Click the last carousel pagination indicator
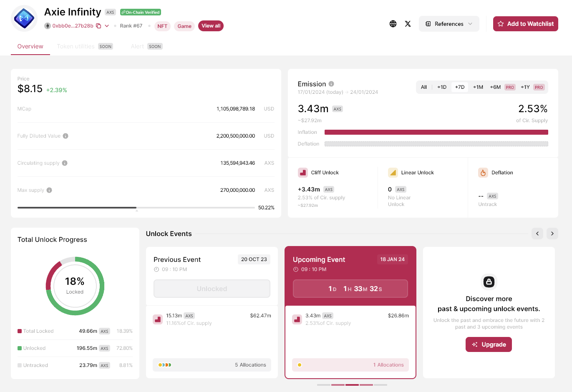The image size is (572, 392). point(380,385)
